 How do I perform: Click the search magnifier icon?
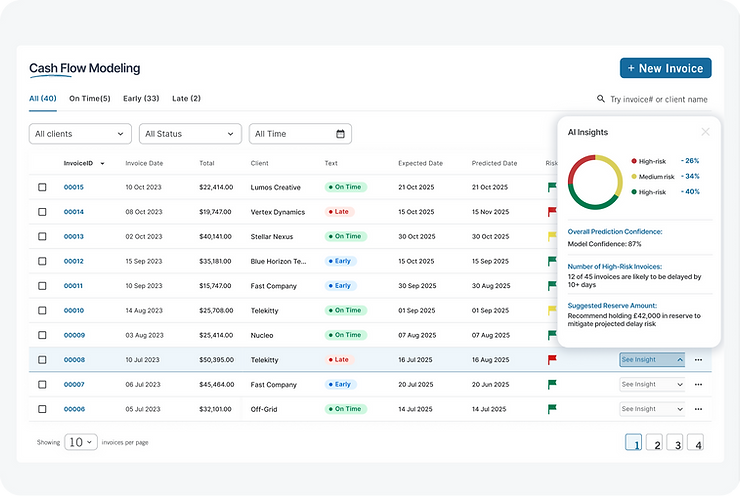[601, 99]
